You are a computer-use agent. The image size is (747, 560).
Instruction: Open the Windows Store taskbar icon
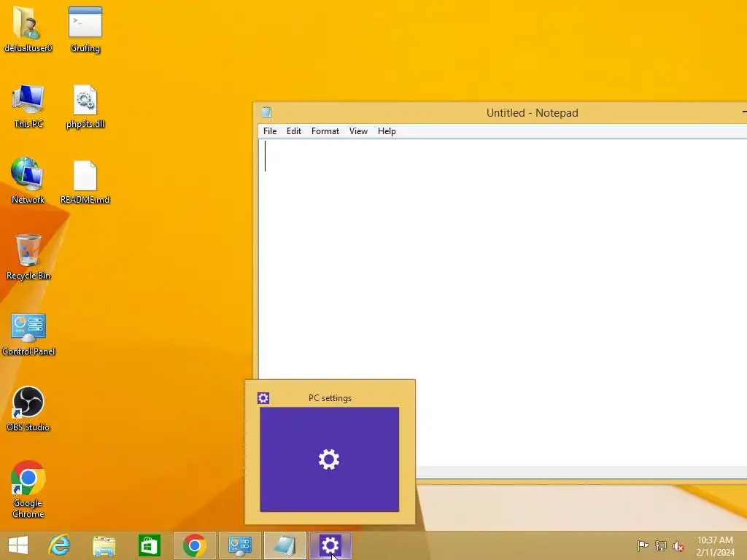point(149,545)
